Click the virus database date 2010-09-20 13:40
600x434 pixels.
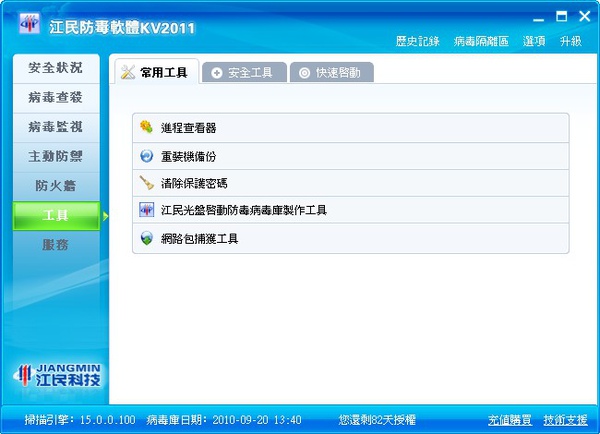click(257, 420)
